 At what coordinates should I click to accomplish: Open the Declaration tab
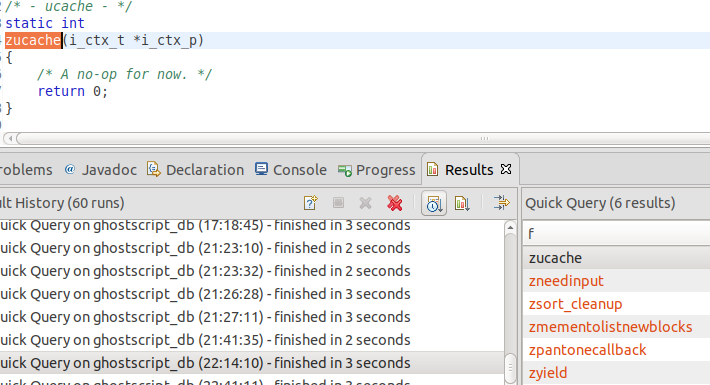click(x=205, y=170)
